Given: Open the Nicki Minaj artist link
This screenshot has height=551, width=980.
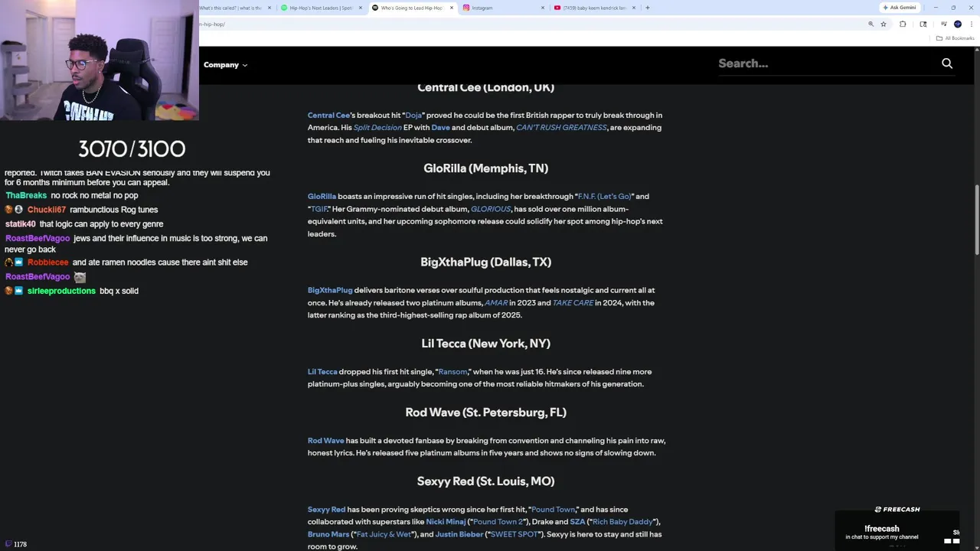Looking at the screenshot, I should click(446, 522).
